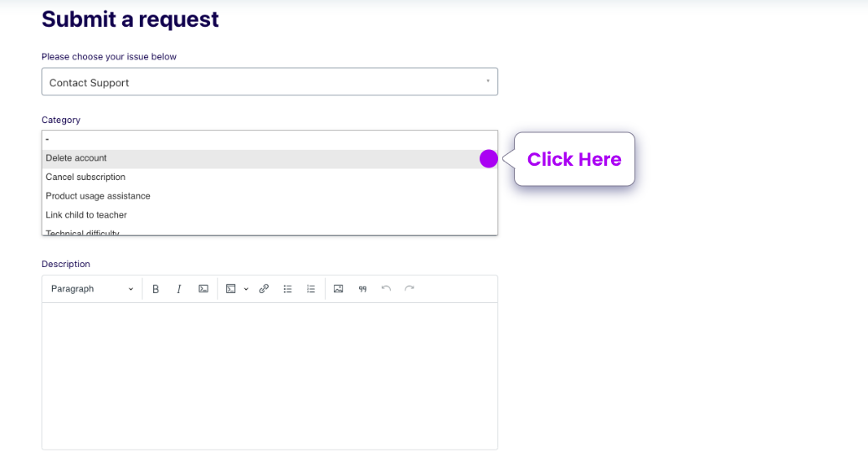Expand the code block language arrow
This screenshot has width=868, height=453.
pos(246,289)
